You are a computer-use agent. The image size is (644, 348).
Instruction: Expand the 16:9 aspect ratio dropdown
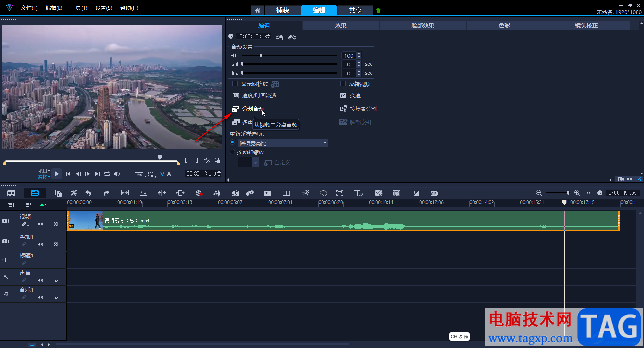coord(141,175)
